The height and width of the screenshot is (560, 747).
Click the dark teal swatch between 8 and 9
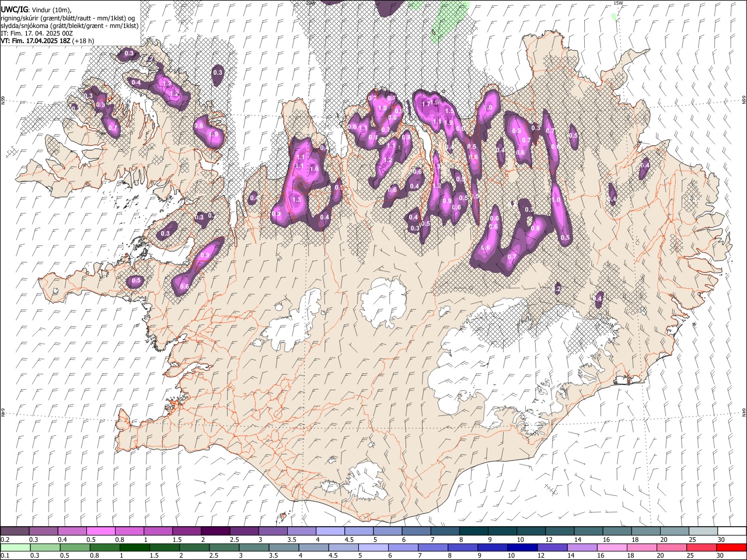click(473, 531)
